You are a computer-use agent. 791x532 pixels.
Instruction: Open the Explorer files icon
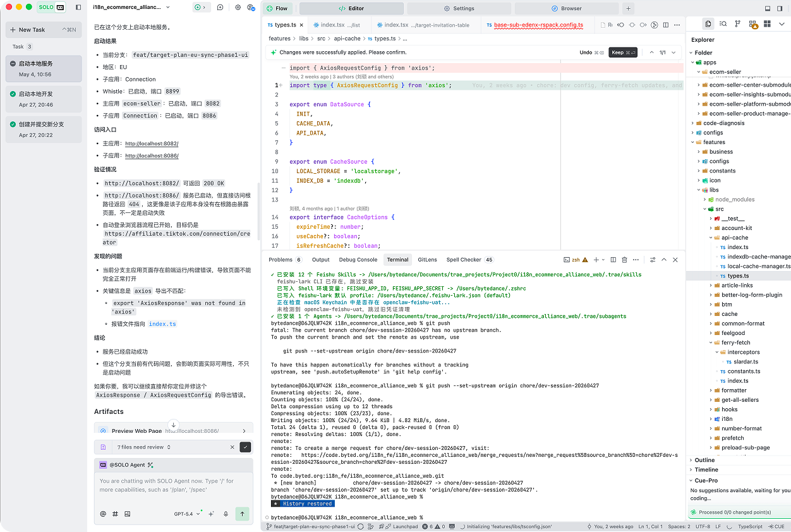click(x=708, y=24)
